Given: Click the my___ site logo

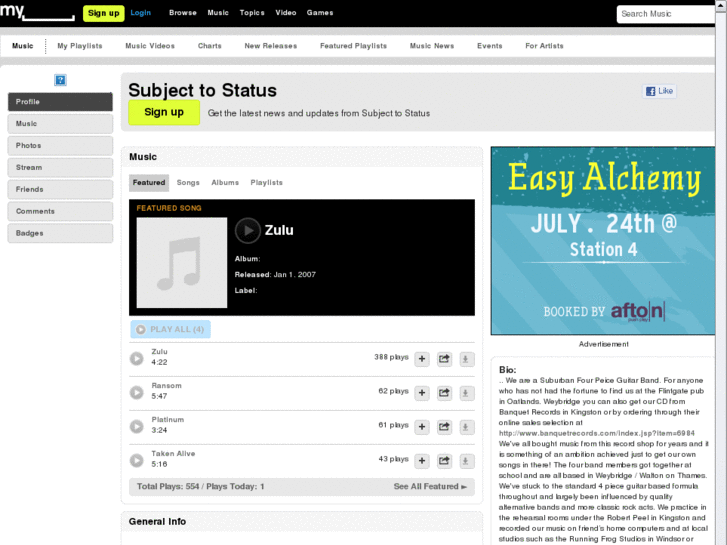Looking at the screenshot, I should point(37,12).
